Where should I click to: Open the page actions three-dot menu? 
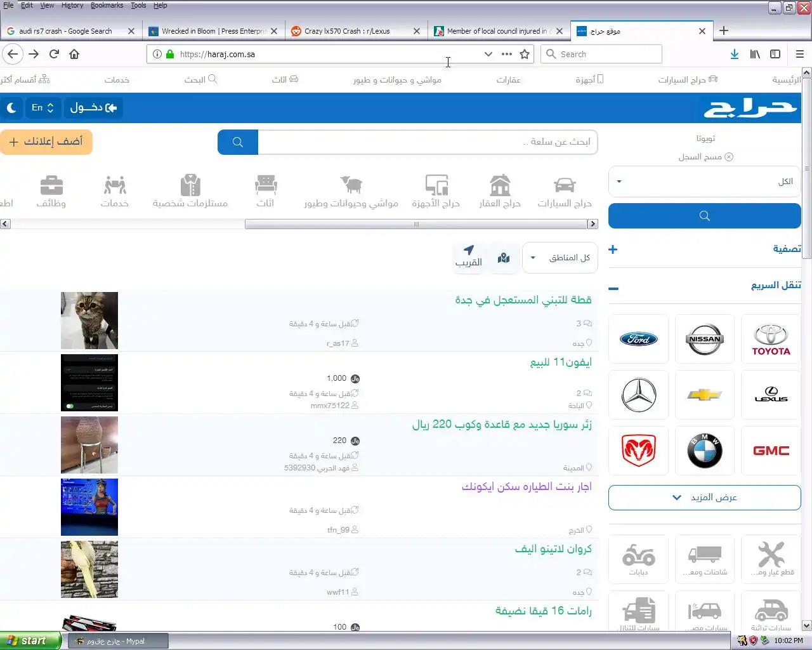tap(506, 54)
